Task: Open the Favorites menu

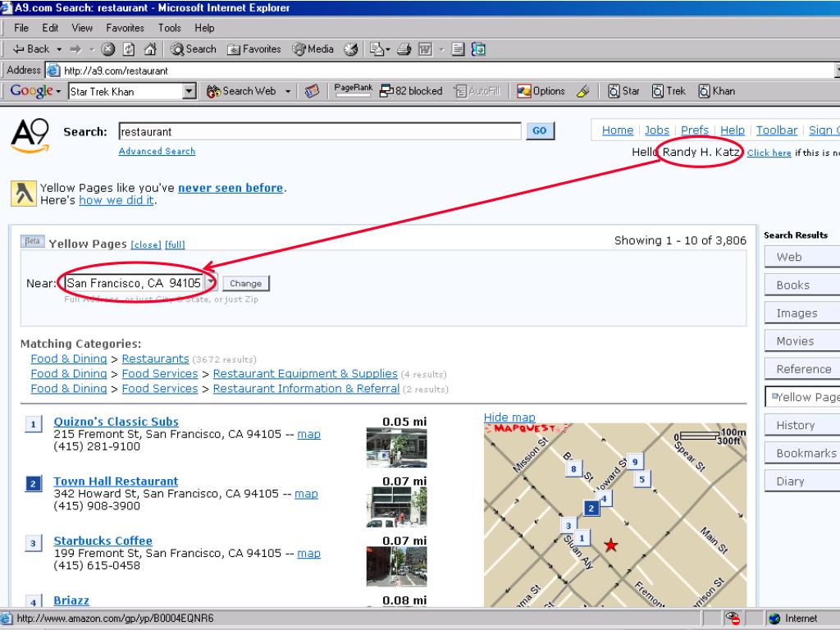Action: [x=125, y=28]
